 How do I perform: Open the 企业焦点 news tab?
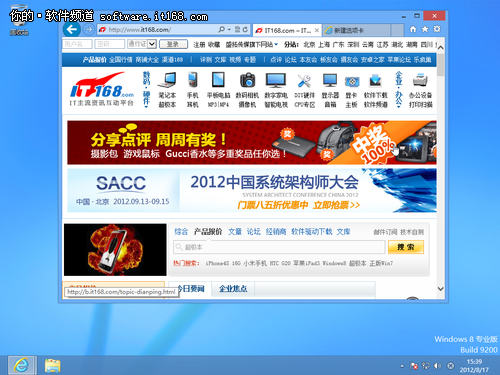233,289
